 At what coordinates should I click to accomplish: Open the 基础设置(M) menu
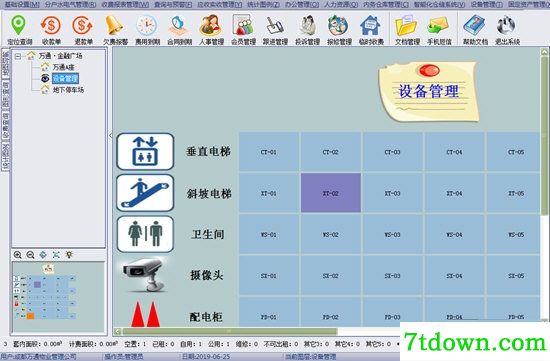click(x=22, y=5)
